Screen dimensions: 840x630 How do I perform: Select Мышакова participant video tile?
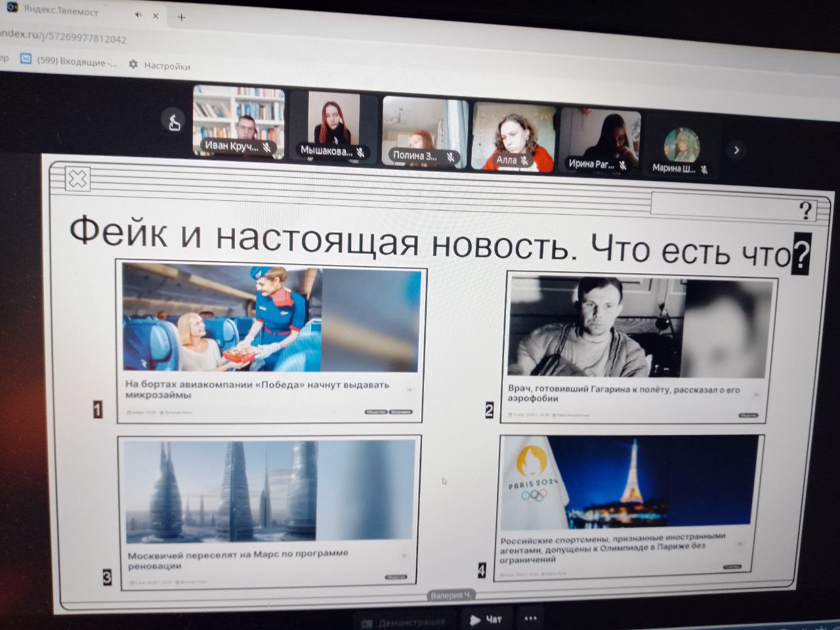point(335,127)
